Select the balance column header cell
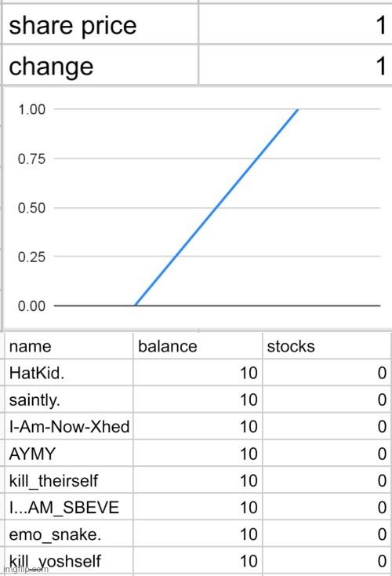The image size is (392, 576). click(198, 346)
